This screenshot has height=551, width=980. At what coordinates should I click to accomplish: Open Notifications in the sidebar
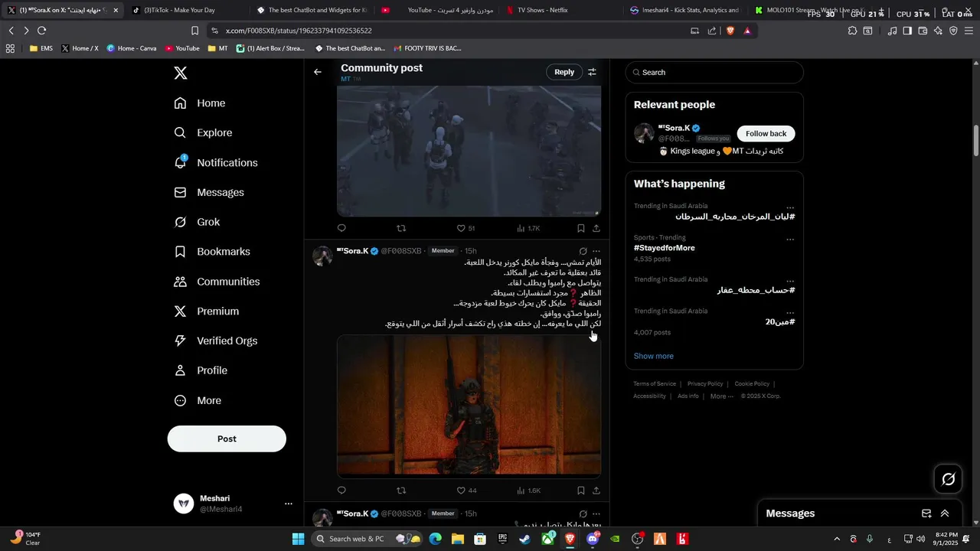[x=216, y=162]
